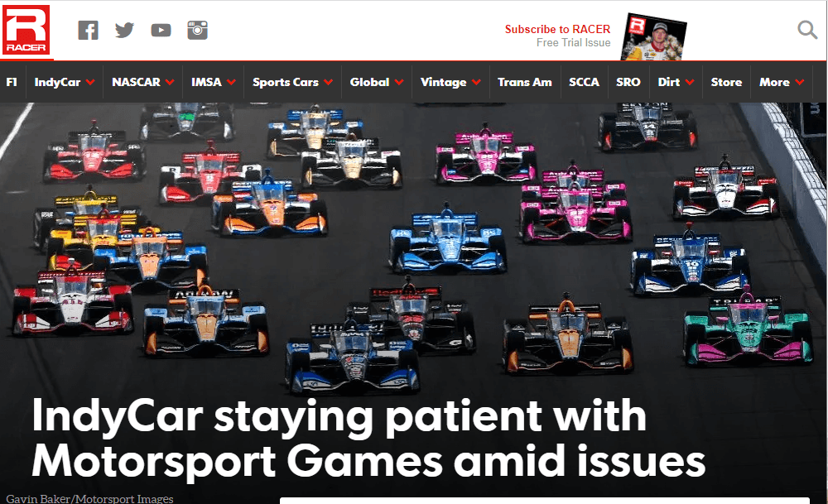This screenshot has height=504, width=828.
Task: Open RACER's Instagram camera icon
Action: click(x=198, y=30)
